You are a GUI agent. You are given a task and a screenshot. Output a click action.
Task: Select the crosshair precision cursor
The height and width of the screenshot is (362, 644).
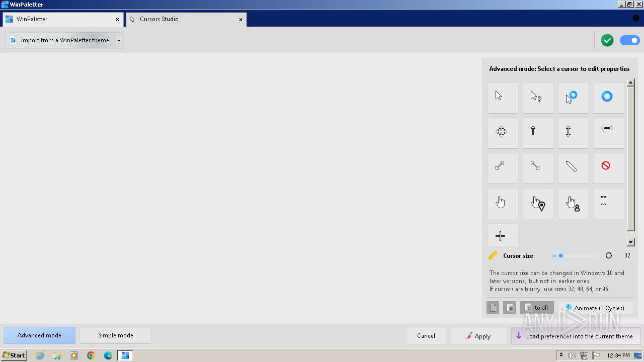503,235
